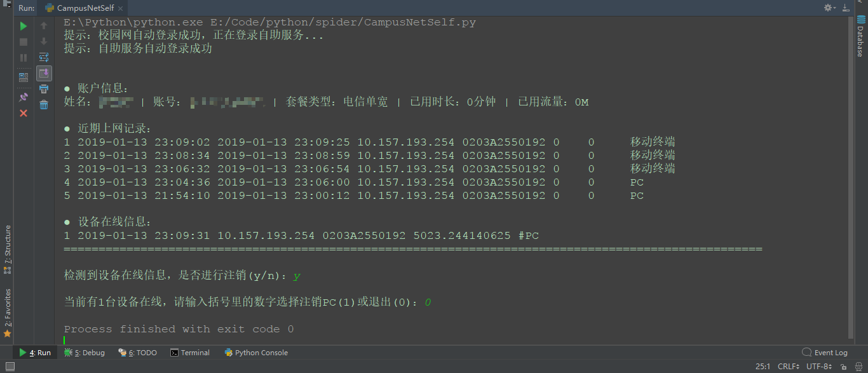This screenshot has height=373, width=868.
Task: Rerun CampusNetSelf with the green play icon
Action: [x=24, y=26]
